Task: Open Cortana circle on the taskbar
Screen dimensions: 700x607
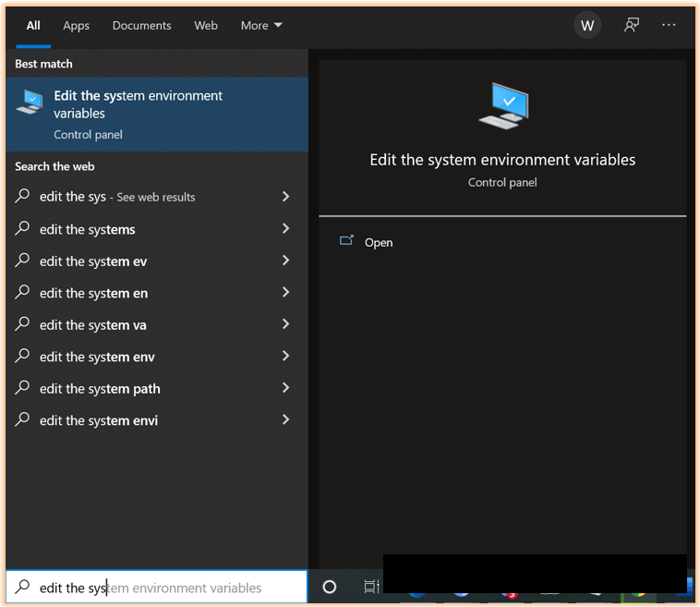Action: [330, 587]
